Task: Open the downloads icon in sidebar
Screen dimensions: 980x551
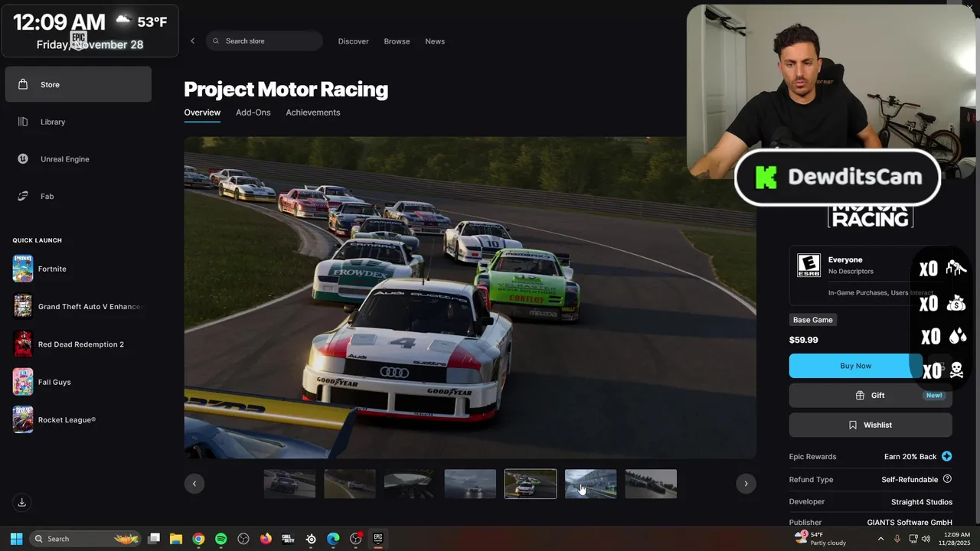Action: tap(22, 503)
